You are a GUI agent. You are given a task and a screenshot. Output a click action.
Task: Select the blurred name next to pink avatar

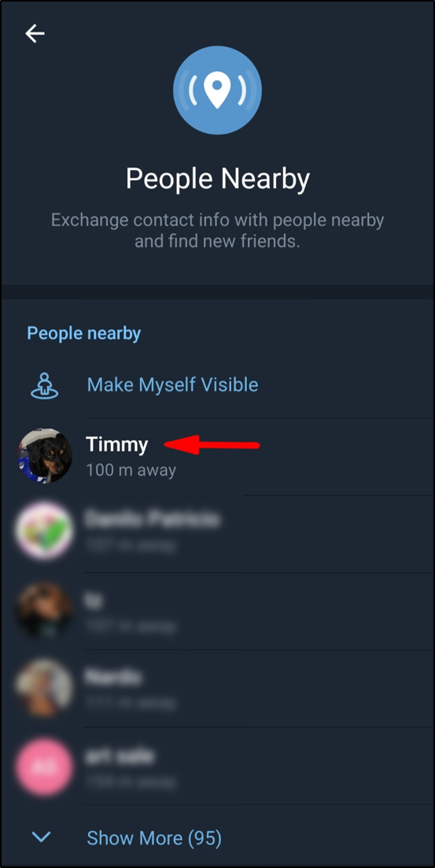[120, 756]
